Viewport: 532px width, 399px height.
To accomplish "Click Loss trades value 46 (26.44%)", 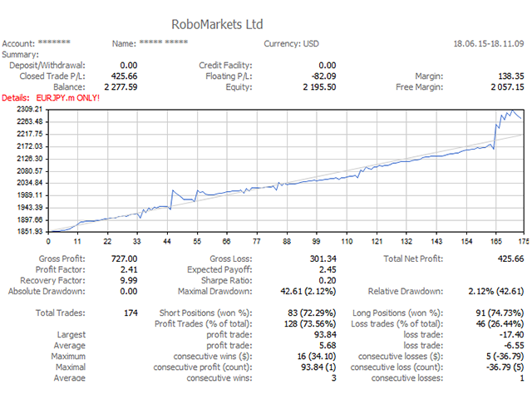I will point(500,324).
